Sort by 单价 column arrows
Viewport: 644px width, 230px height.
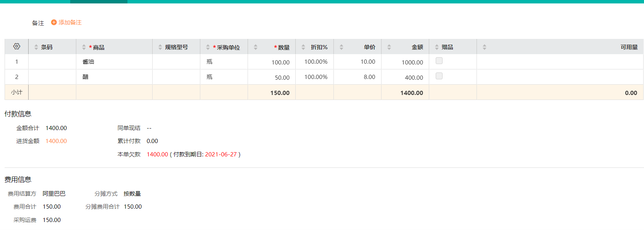tap(341, 47)
